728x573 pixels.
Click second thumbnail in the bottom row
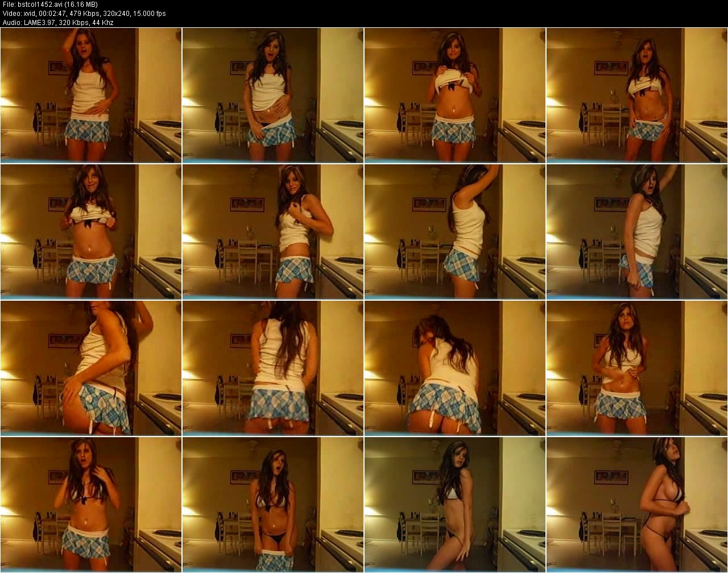273,505
